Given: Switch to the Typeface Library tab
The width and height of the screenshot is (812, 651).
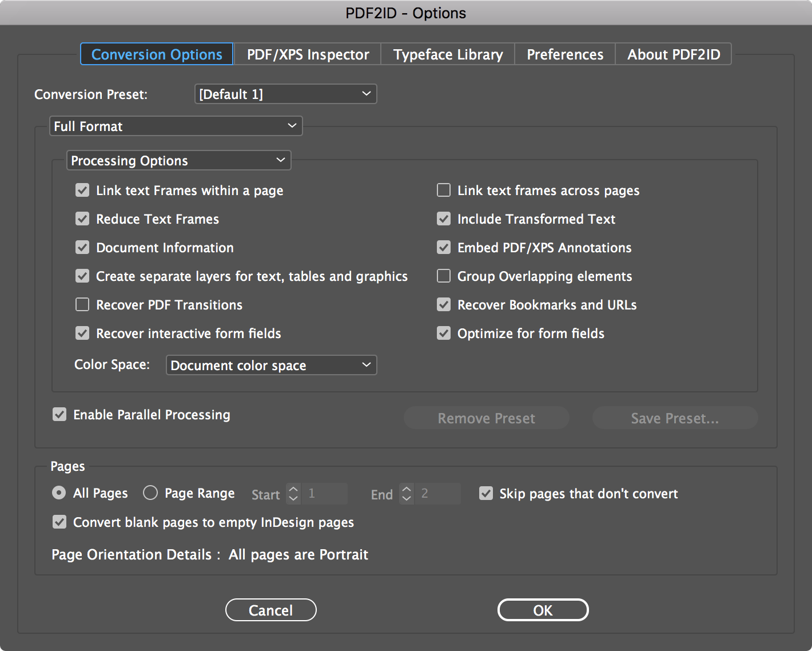Looking at the screenshot, I should [448, 54].
